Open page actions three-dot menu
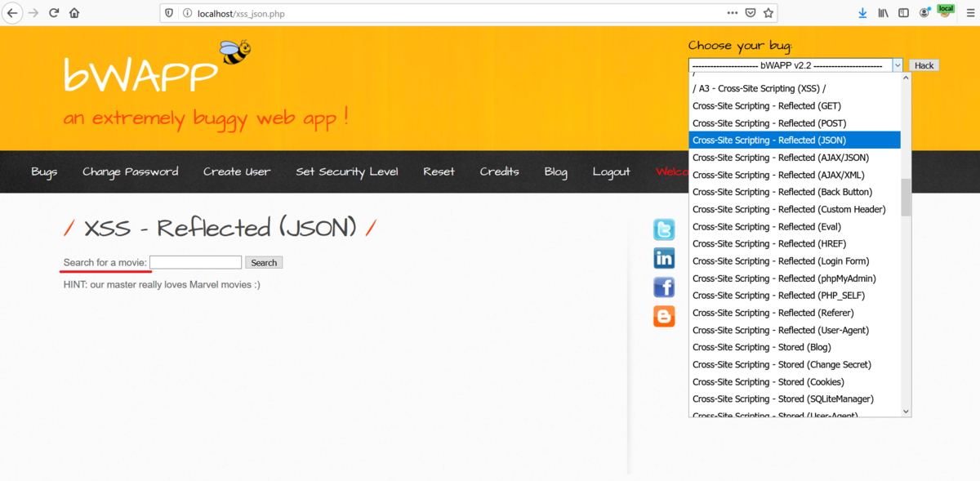Screen dimensions: 980x481 pos(733,13)
